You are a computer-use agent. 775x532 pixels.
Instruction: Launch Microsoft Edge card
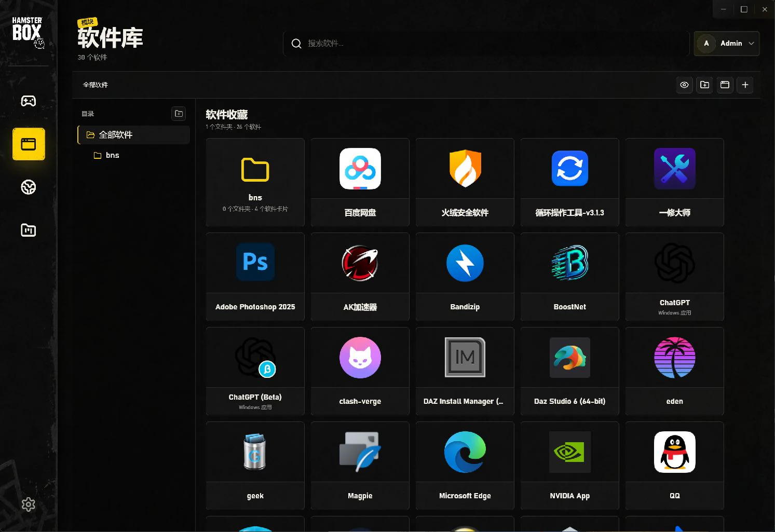tap(465, 466)
